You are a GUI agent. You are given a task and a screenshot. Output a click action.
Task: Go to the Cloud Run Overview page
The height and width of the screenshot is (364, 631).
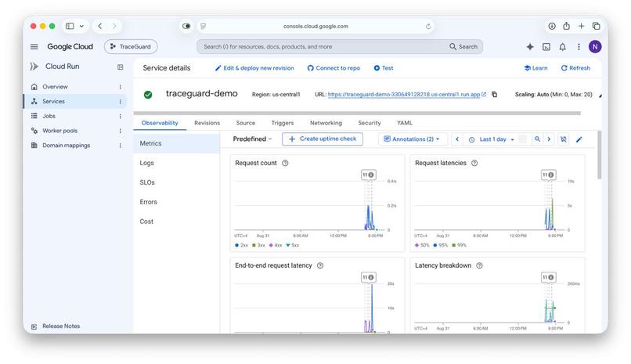55,86
